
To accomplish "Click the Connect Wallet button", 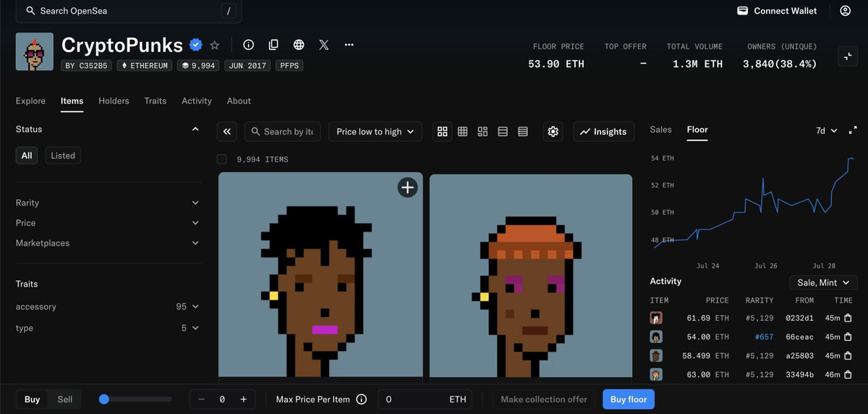I will coord(777,11).
